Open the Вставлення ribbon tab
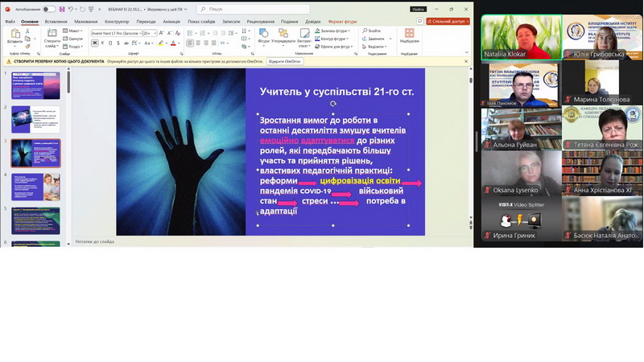This screenshot has height=362, width=644. (x=56, y=22)
